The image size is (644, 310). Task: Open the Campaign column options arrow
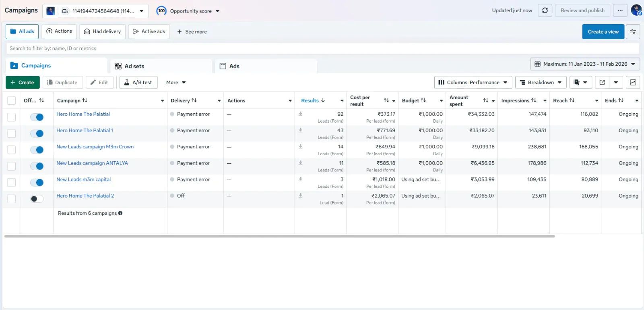[163, 101]
